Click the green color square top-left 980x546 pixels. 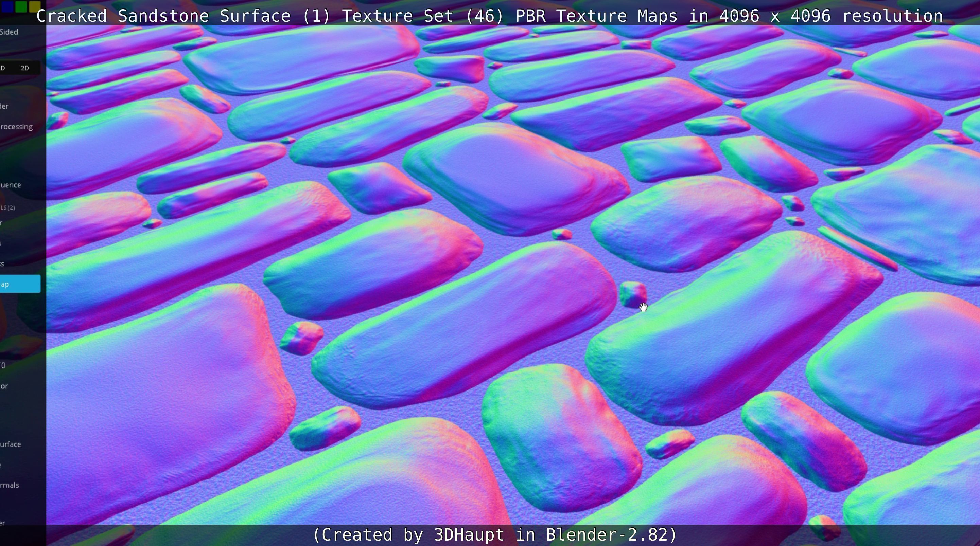(21, 6)
